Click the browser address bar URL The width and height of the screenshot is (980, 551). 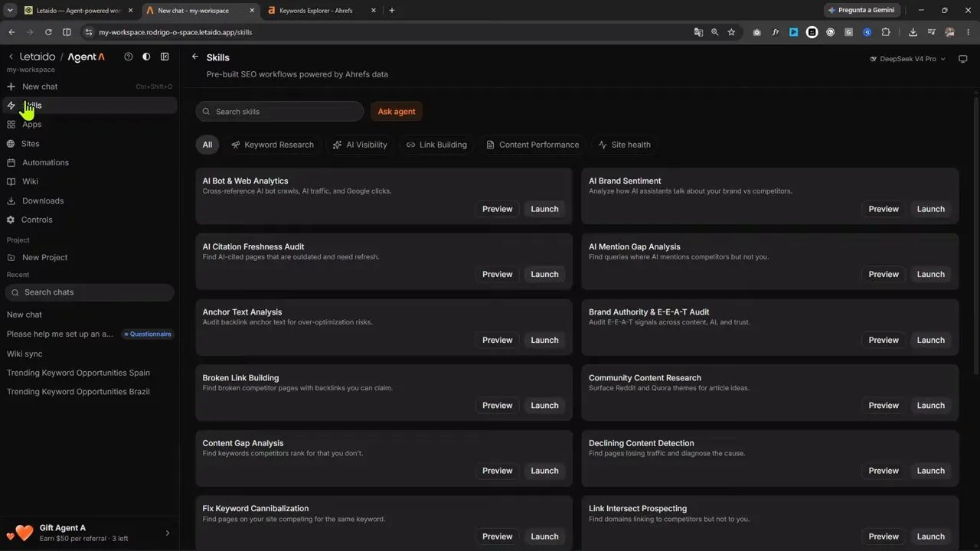[175, 32]
